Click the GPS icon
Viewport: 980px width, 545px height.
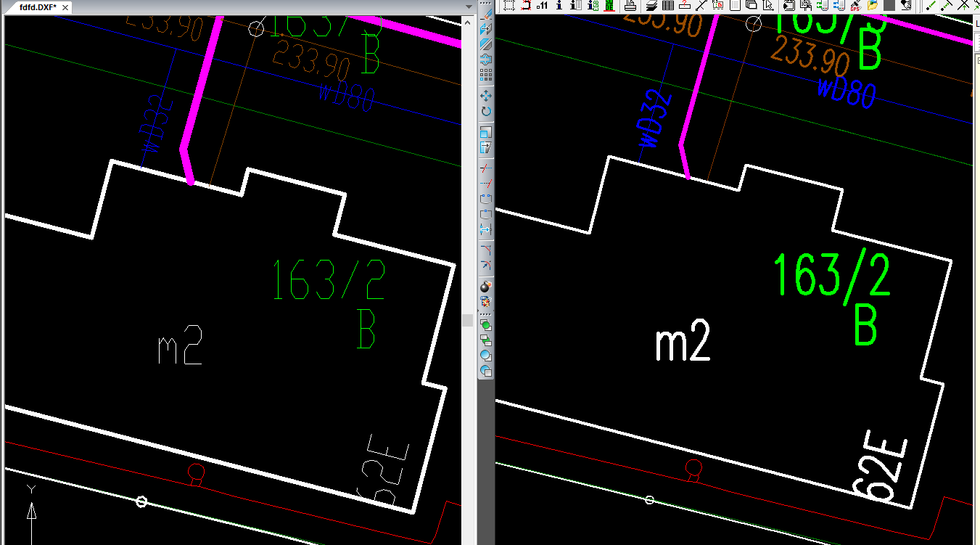tap(855, 5)
